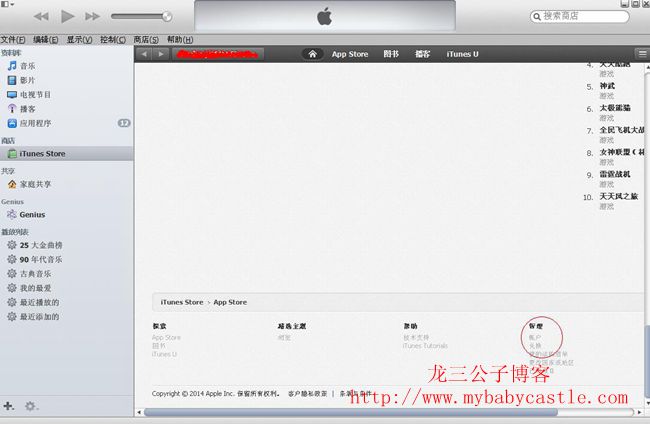650x424 pixels.
Task: Click the footer 图书 link
Action: pos(158,346)
